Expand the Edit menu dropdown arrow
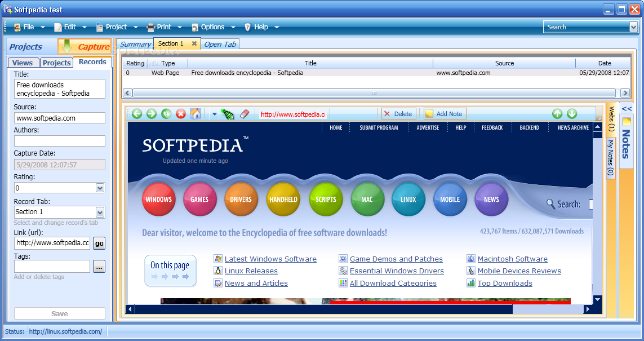 pos(84,27)
